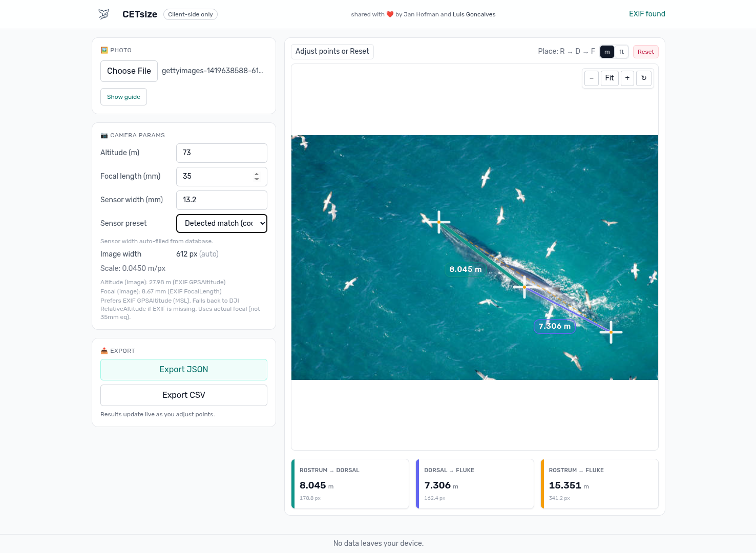Select the rostrum crosshair marker on the whale
The image size is (756, 553).
click(439, 222)
